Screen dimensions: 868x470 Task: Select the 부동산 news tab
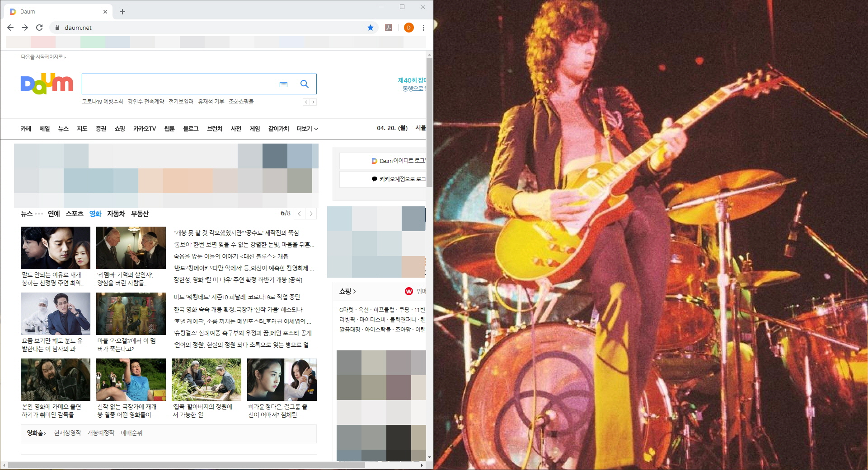click(140, 214)
